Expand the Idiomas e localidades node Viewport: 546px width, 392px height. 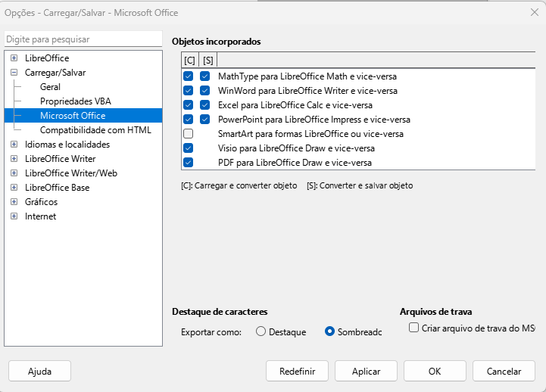coord(14,145)
